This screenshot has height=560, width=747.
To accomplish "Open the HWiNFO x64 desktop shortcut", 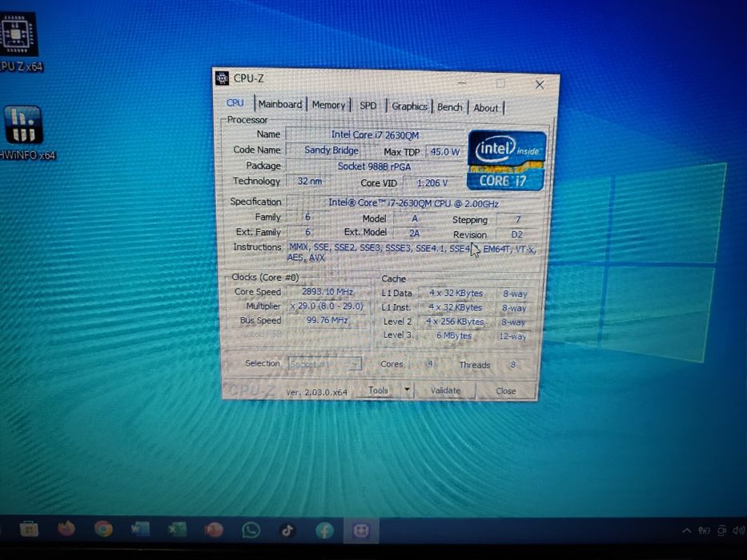I will point(24,133).
